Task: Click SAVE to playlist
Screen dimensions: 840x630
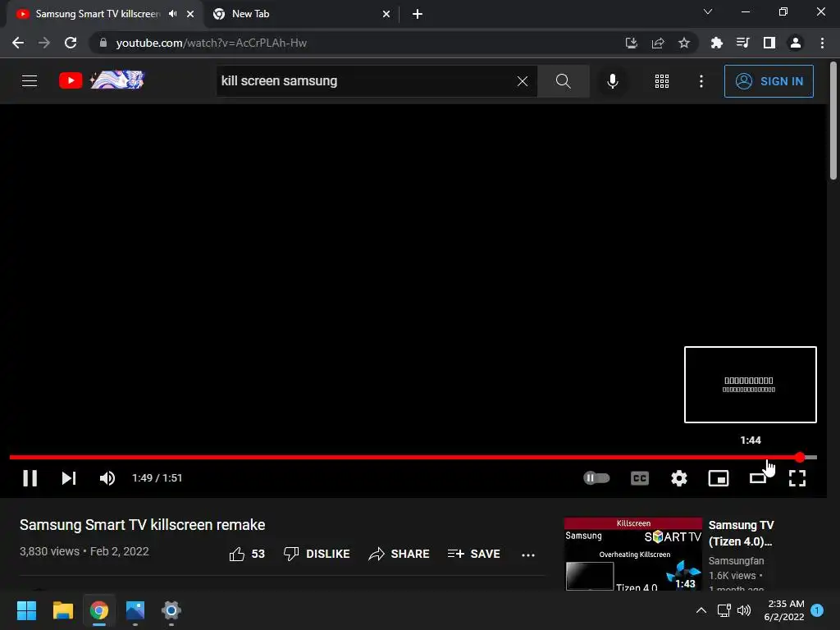Action: pyautogui.click(x=473, y=554)
